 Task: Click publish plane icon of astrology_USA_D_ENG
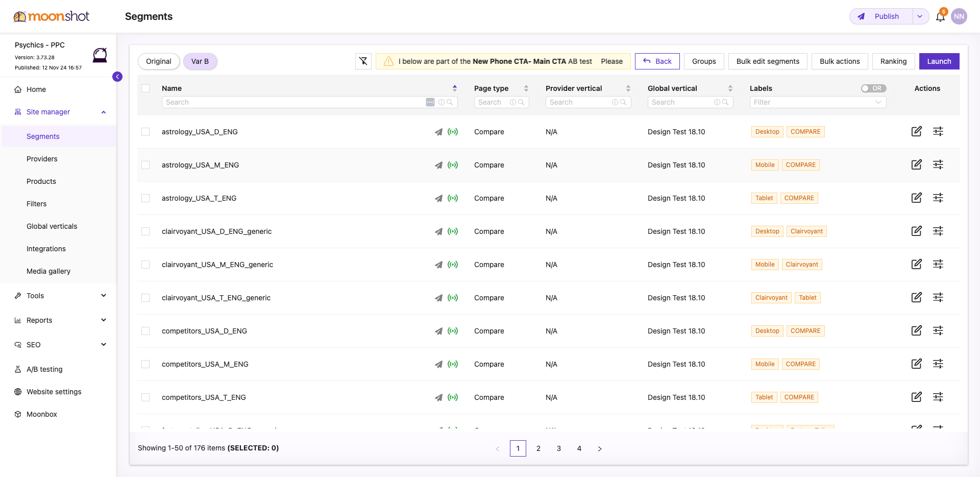(438, 132)
